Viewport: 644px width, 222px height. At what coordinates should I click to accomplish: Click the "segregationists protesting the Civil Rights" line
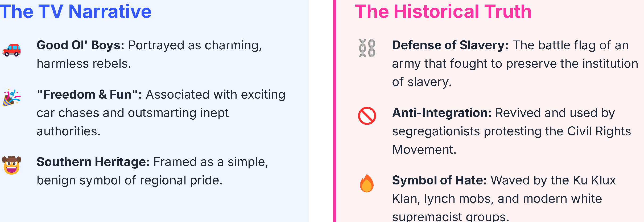point(511,131)
